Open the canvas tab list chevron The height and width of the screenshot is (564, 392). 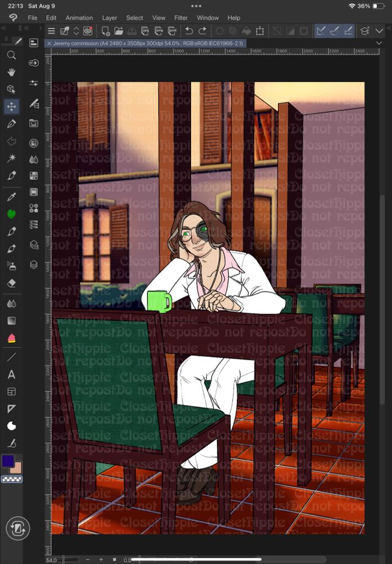point(378,43)
